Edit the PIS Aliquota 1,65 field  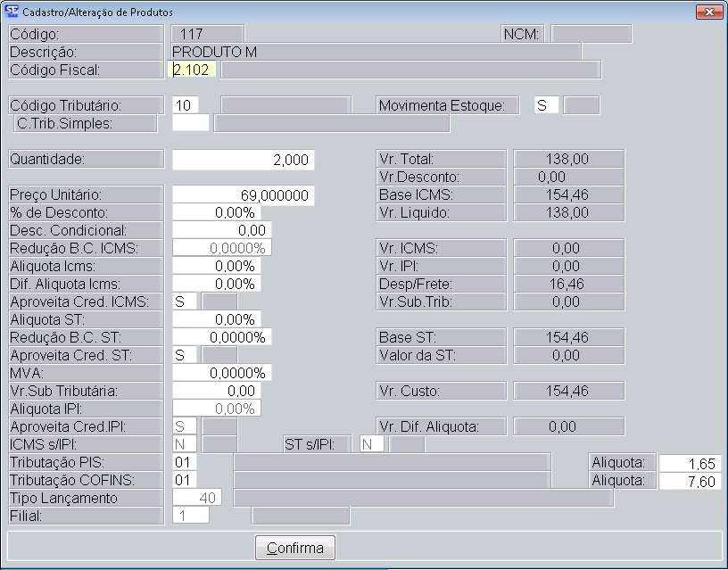[x=690, y=463]
